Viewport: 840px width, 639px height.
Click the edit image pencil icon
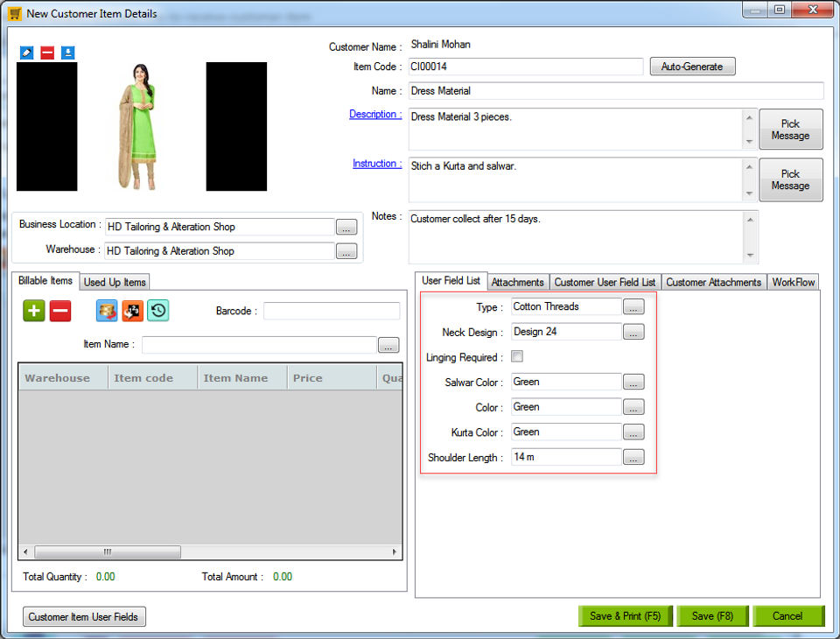(x=26, y=53)
